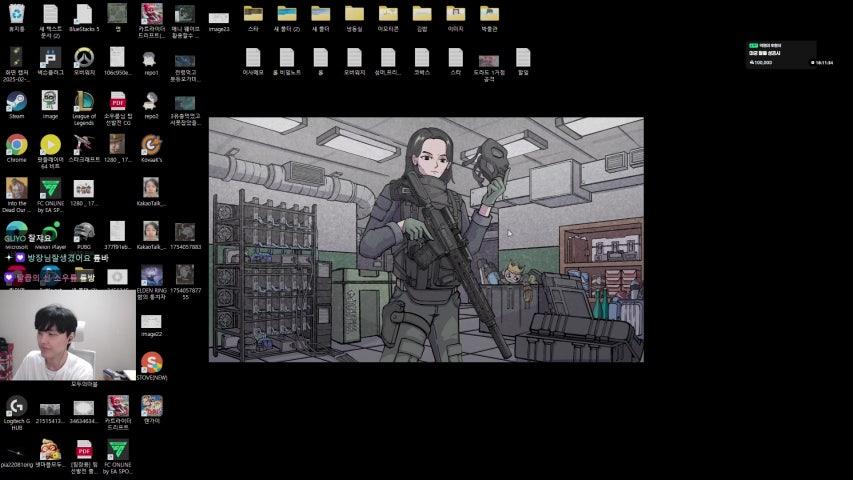Open the KartRider Drift shortcut near Logitech
The image size is (853, 480).
coord(118,413)
